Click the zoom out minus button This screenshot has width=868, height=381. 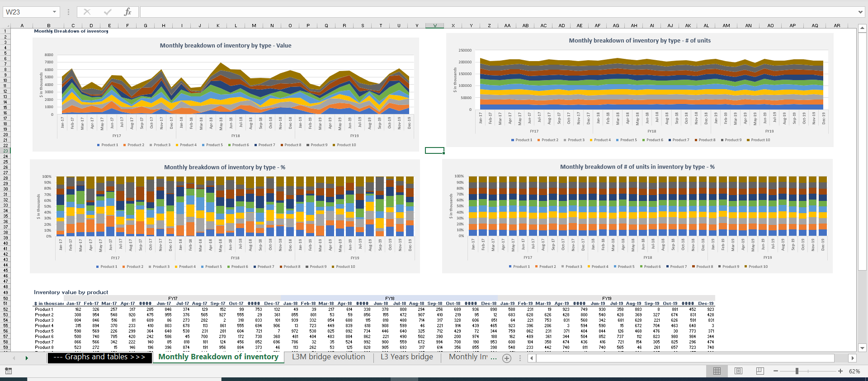pos(776,371)
